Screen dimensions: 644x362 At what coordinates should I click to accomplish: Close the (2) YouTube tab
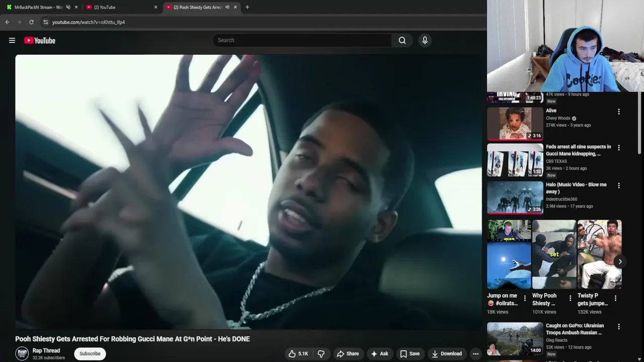point(155,7)
